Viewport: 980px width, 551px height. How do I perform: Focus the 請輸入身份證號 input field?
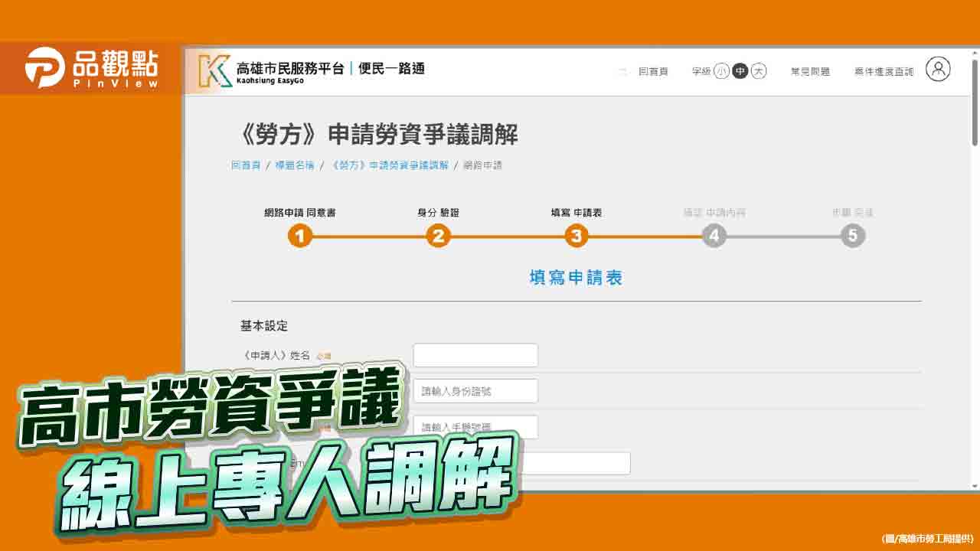click(x=475, y=391)
